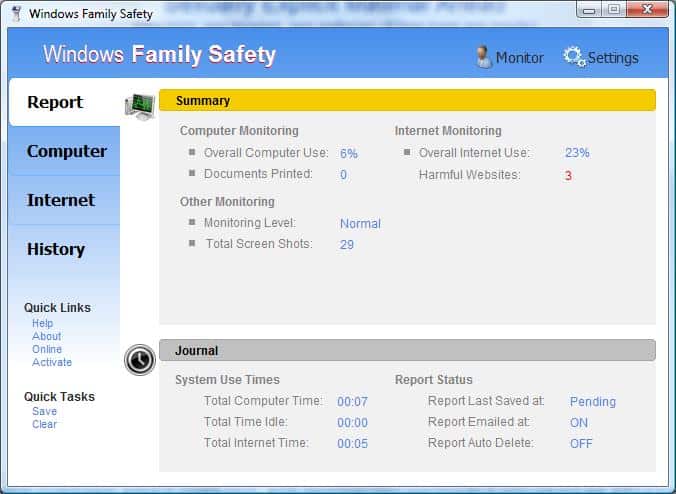The height and width of the screenshot is (494, 676).
Task: Toggle Report Emailed at ON value
Action: click(x=578, y=422)
